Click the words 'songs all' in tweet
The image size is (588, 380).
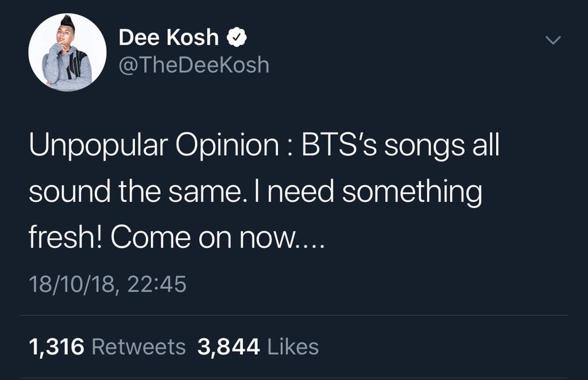pos(442,147)
